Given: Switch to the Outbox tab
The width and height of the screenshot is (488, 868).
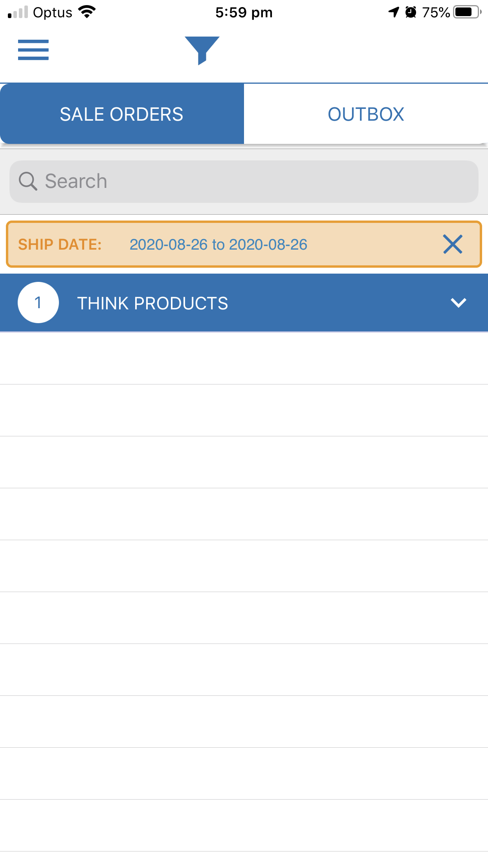Looking at the screenshot, I should pos(366,114).
